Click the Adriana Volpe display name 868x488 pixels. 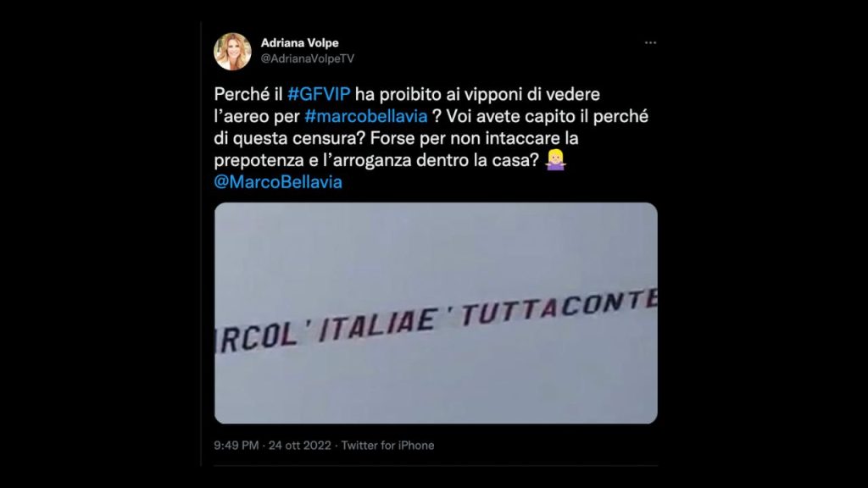click(x=299, y=42)
